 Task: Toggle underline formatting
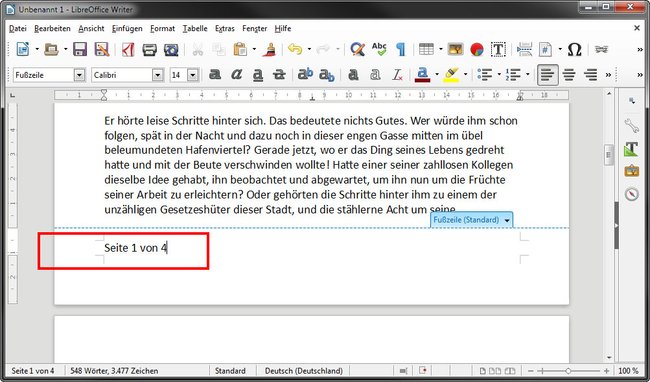coord(258,75)
